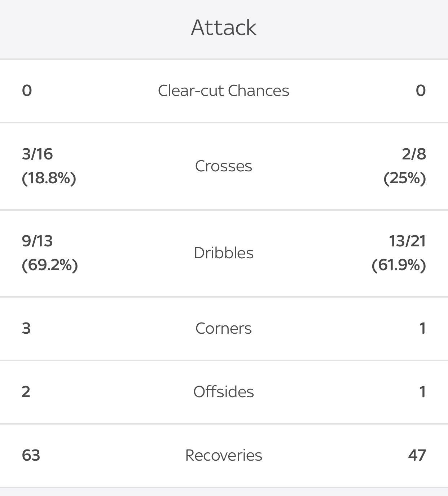
Task: Click the 61.9% dribbles percentage
Action: (399, 265)
